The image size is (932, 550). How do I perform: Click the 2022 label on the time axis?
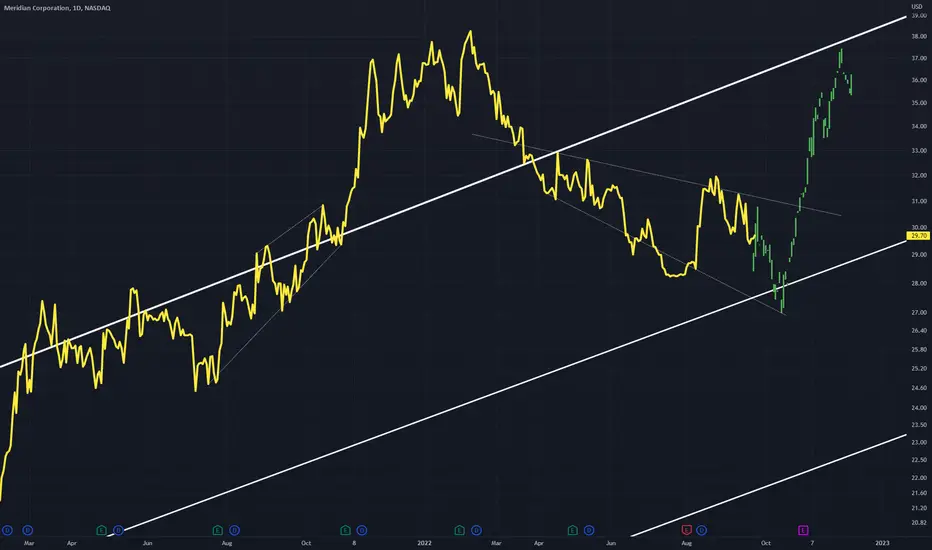(424, 543)
